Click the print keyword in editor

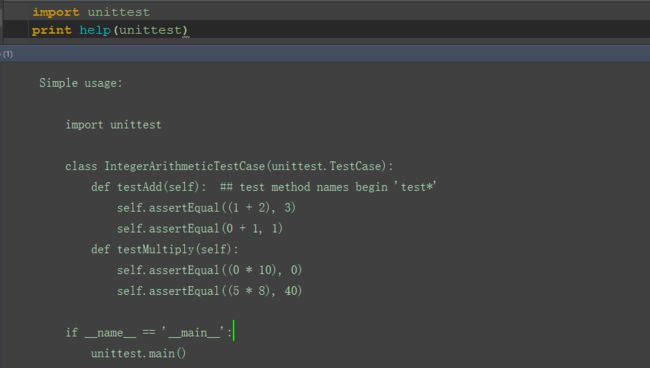point(52,30)
